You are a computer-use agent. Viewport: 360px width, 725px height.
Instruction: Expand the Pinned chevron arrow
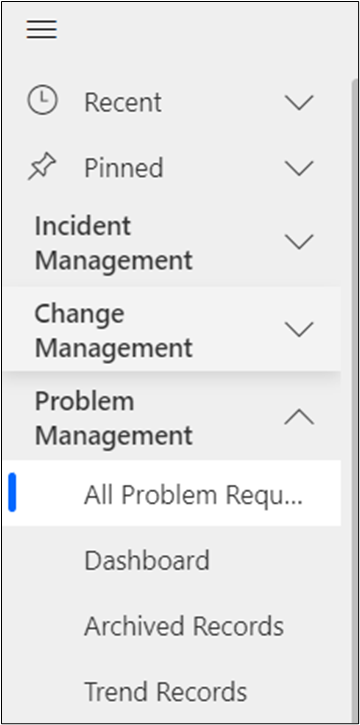pyautogui.click(x=299, y=168)
